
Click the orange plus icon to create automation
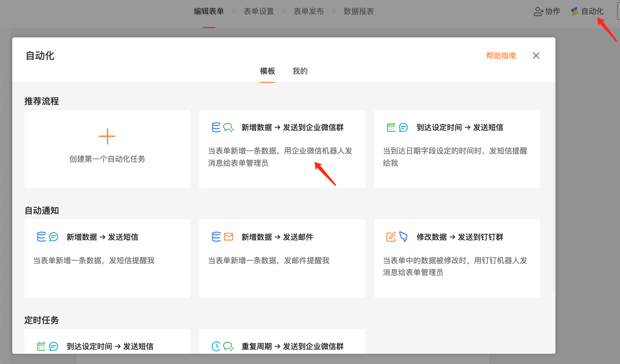tap(107, 136)
